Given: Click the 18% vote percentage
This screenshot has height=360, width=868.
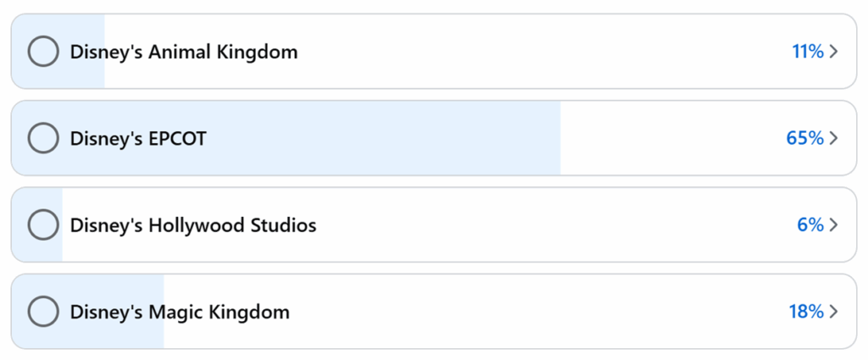Looking at the screenshot, I should (806, 312).
